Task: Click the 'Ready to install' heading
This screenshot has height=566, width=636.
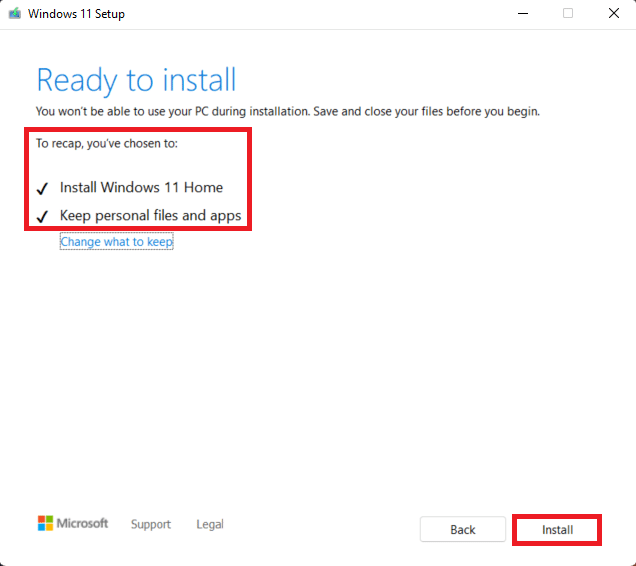Action: [136, 80]
